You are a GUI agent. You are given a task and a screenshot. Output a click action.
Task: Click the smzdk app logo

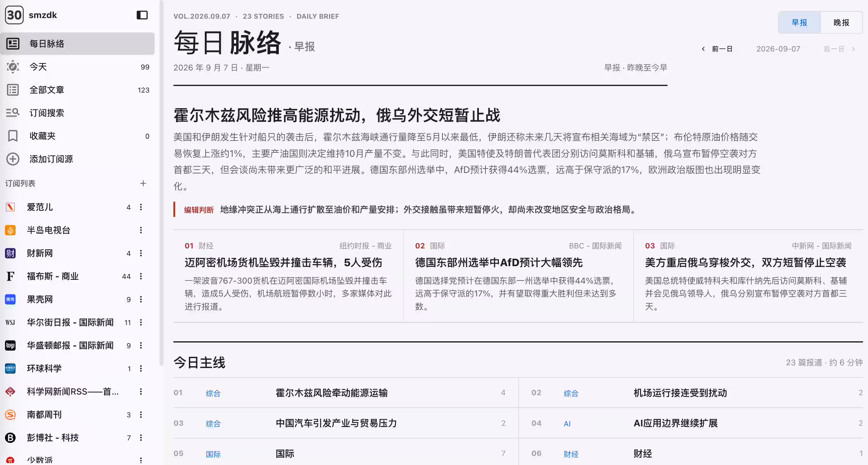click(14, 15)
